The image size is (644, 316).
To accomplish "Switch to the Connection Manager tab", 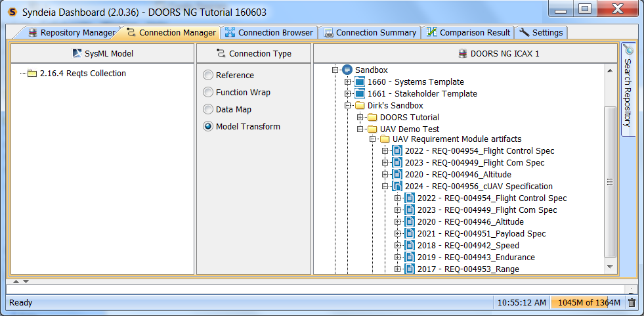I will point(171,32).
